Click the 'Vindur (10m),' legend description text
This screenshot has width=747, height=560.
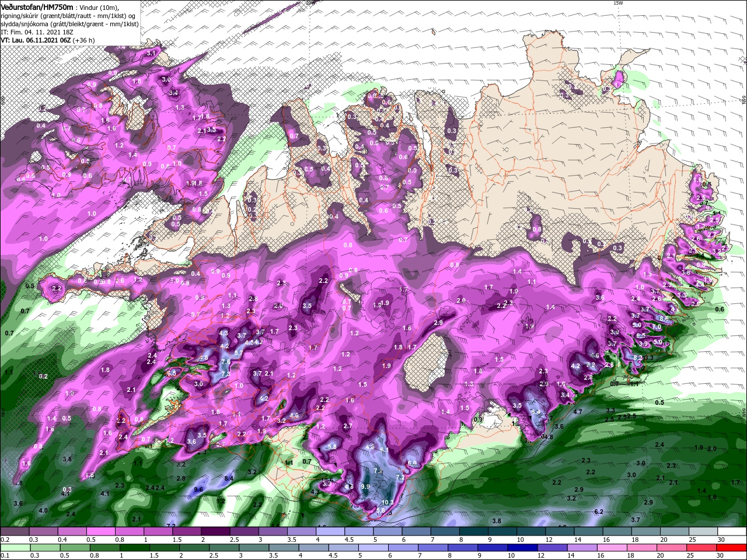point(99,7)
